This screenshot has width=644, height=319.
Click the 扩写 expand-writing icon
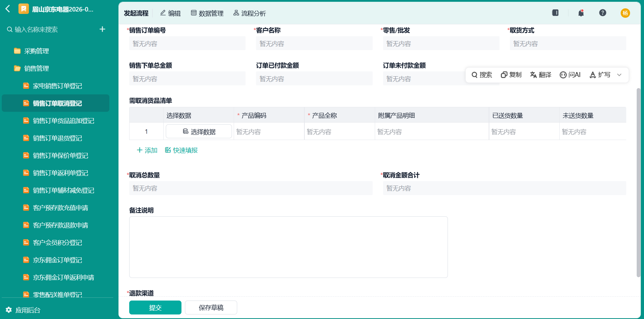[592, 75]
